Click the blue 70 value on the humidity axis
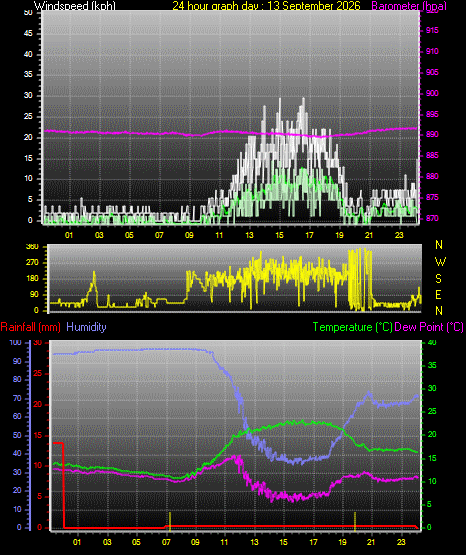466x555 pixels. click(x=17, y=399)
